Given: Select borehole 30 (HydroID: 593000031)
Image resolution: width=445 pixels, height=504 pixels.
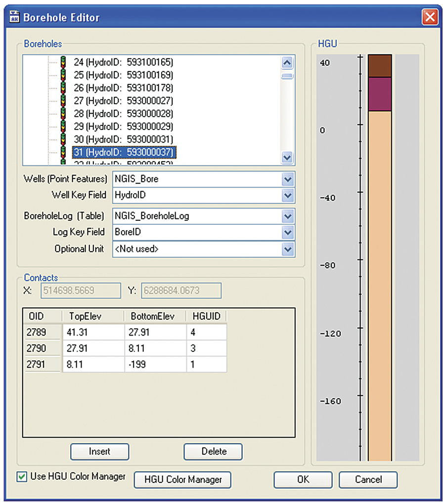Looking at the screenshot, I should (x=124, y=139).
